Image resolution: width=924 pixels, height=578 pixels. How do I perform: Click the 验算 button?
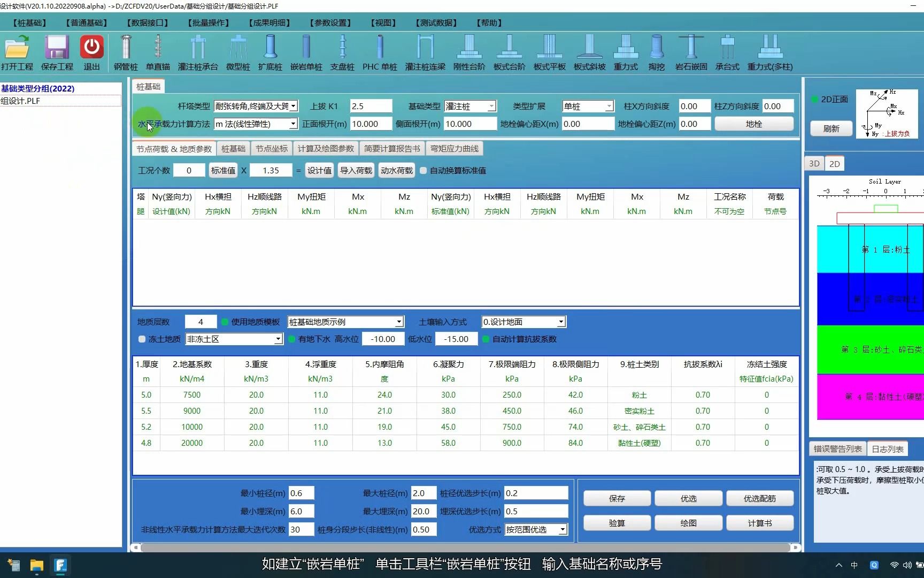tap(617, 523)
